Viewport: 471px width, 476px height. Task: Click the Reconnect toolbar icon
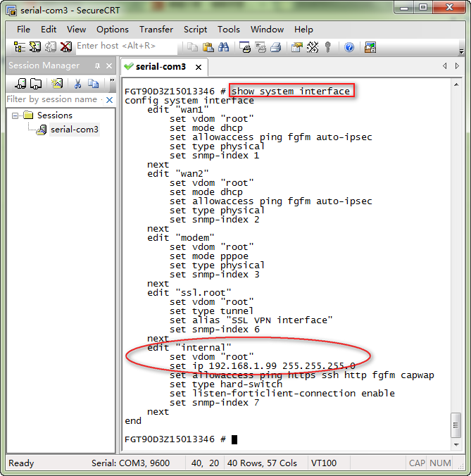[51, 47]
